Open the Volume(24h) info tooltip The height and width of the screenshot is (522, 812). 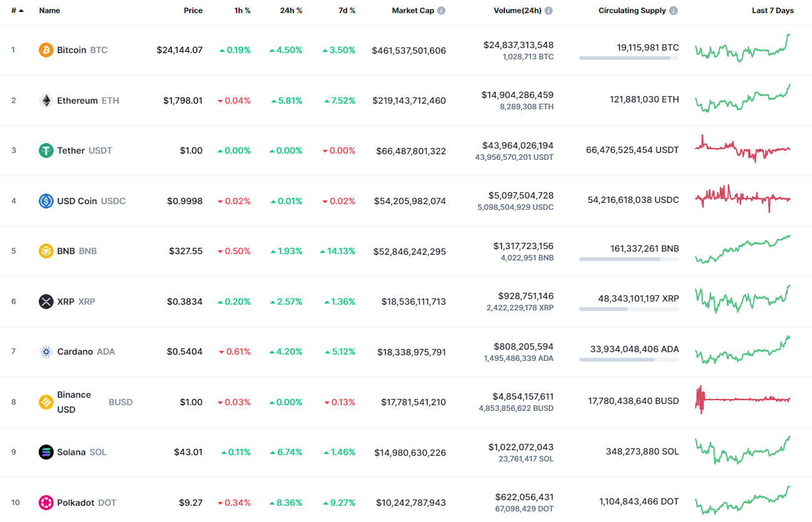point(548,10)
